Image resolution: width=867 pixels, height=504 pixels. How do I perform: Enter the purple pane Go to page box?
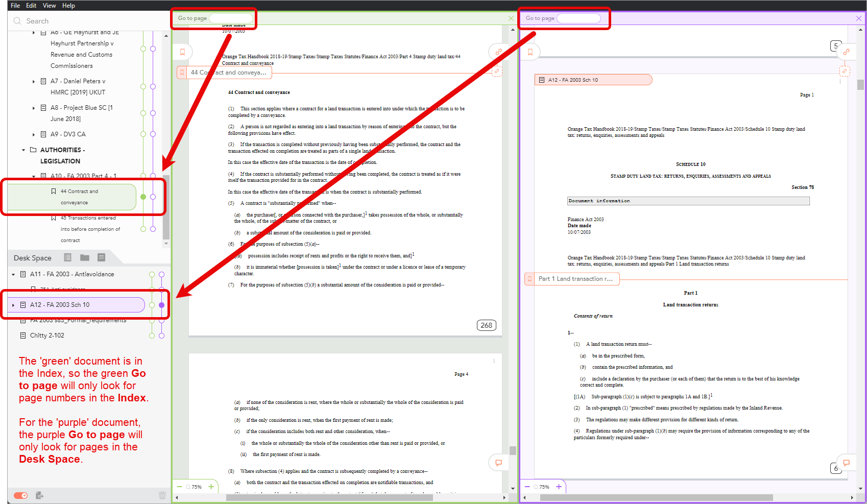pos(579,18)
